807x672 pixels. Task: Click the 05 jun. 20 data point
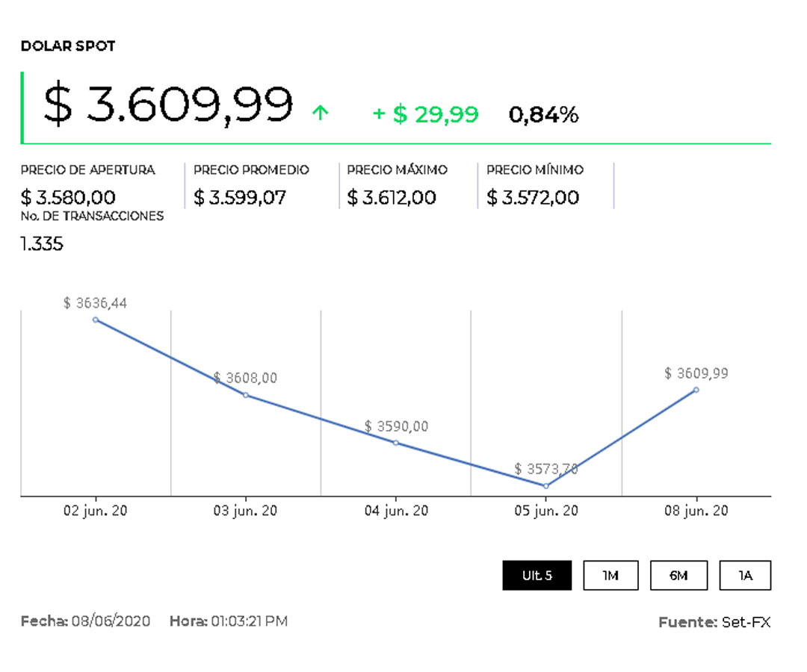546,486
